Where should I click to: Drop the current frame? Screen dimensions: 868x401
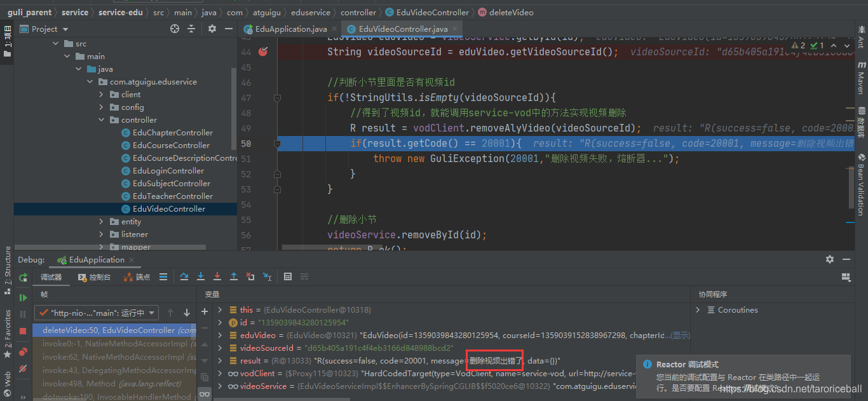pyautogui.click(x=250, y=276)
